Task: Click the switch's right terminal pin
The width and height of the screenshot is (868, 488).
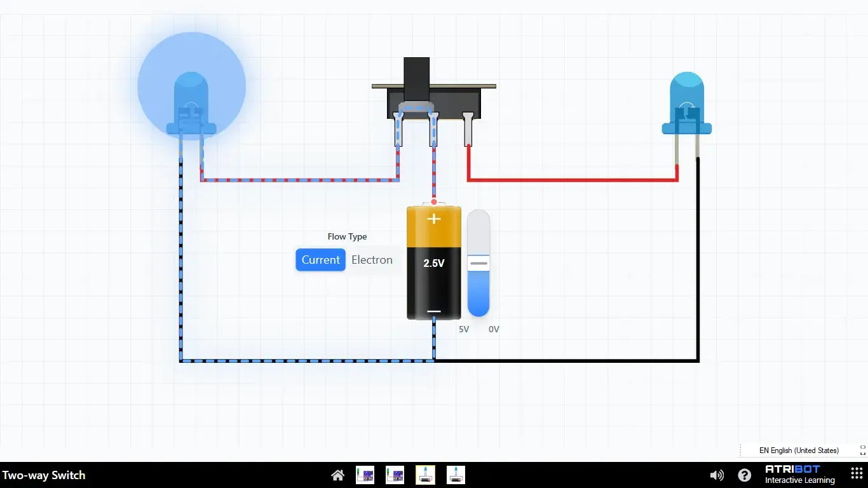Action: click(x=469, y=129)
